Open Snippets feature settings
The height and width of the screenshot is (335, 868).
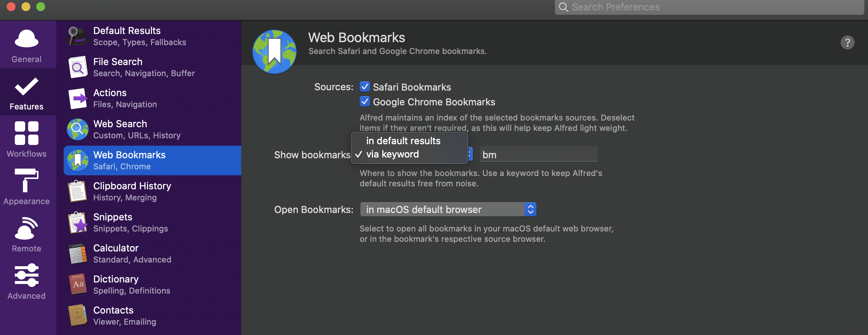113,222
